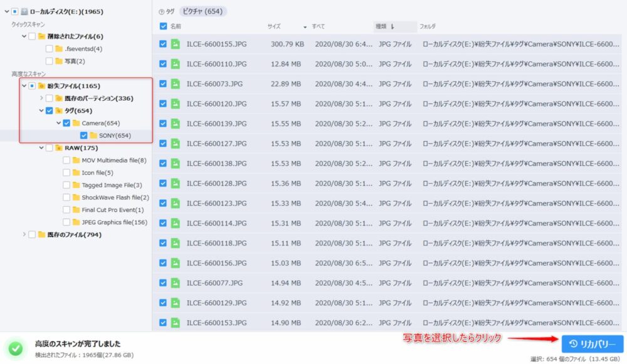Click the すべて column header
The height and width of the screenshot is (364, 627).
click(319, 26)
